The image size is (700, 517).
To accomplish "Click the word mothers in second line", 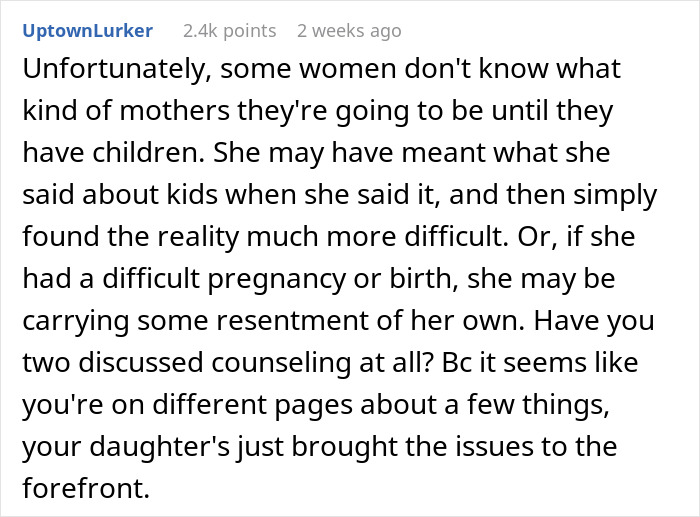I will tap(175, 110).
